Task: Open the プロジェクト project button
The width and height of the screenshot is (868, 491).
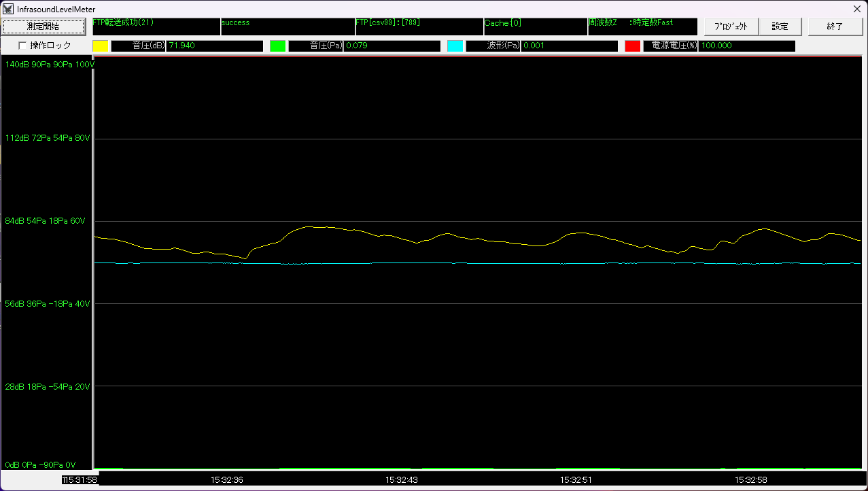Action: (x=731, y=27)
